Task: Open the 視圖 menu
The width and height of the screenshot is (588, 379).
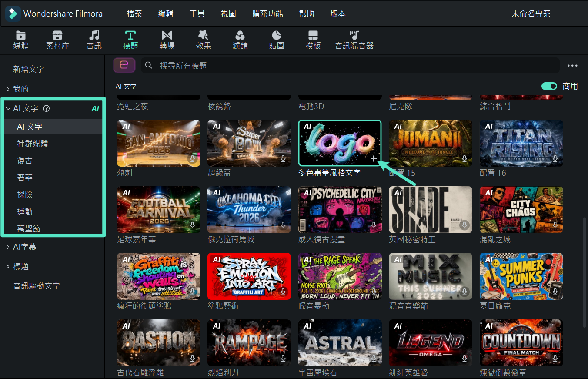Action: coord(228,13)
